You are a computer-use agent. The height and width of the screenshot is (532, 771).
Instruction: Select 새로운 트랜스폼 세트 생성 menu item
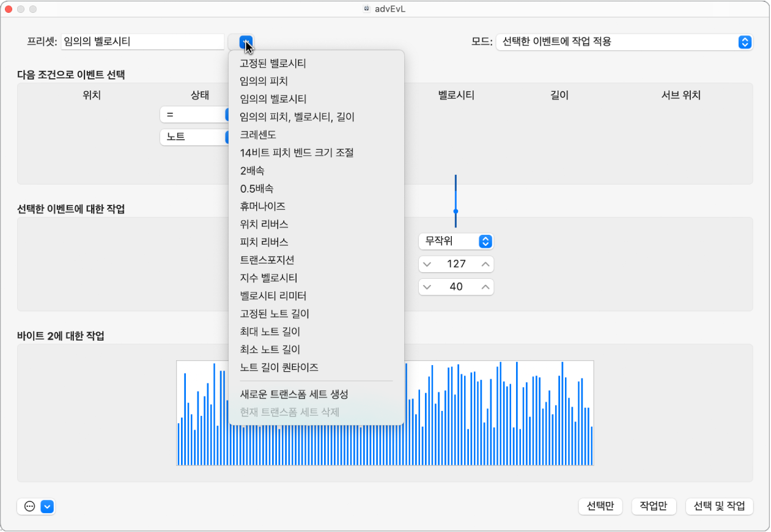(294, 394)
